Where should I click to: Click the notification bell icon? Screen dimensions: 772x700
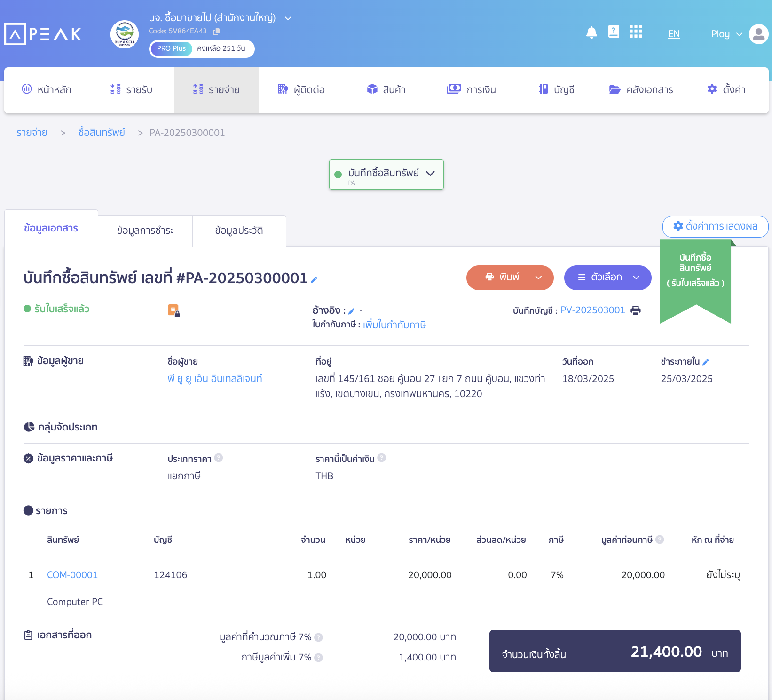tap(591, 33)
